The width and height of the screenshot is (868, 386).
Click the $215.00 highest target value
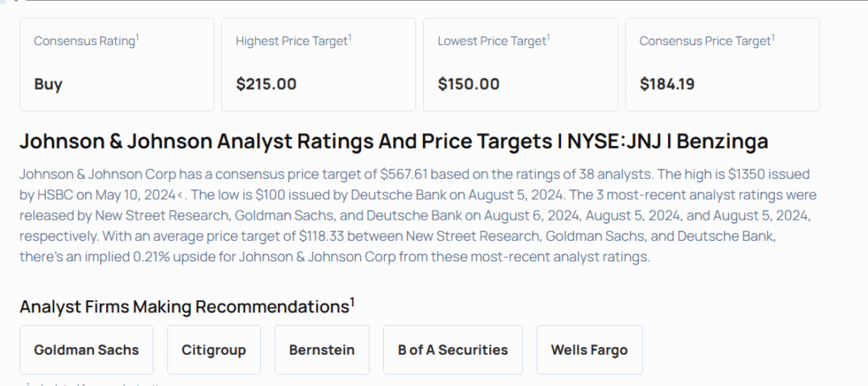[266, 84]
